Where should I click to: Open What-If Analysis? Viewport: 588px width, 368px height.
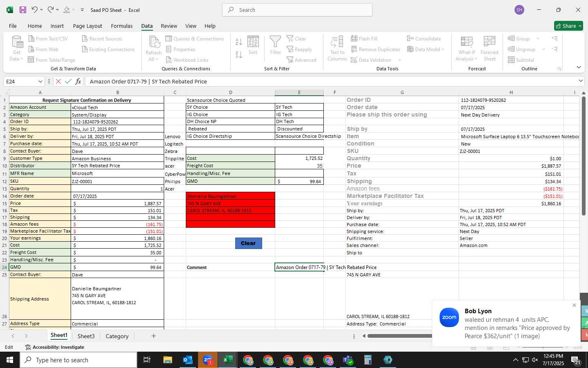point(466,48)
